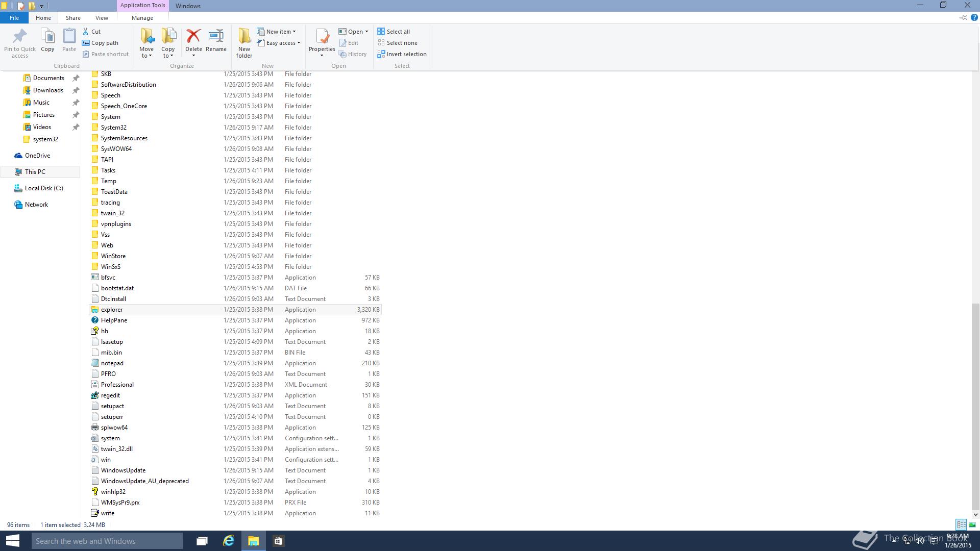Image resolution: width=980 pixels, height=551 pixels.
Task: Open the Open button dropdown arrow
Action: pos(366,32)
